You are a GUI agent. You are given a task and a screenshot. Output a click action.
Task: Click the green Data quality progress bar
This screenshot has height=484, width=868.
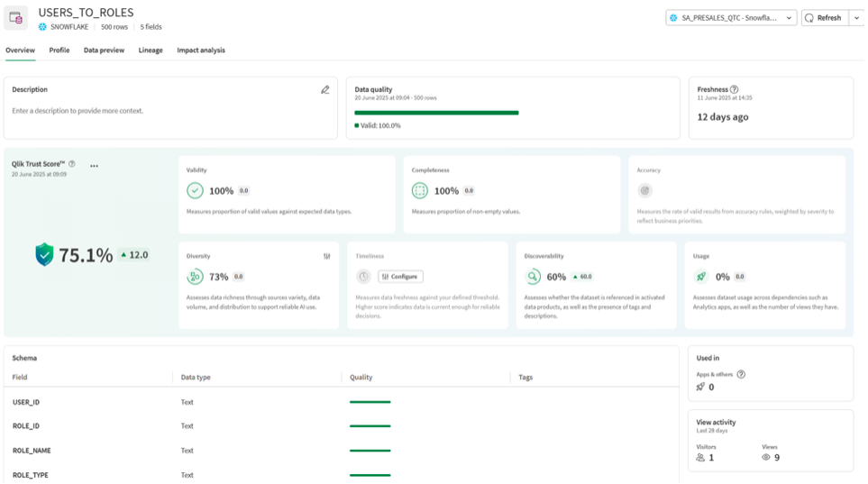coord(436,113)
